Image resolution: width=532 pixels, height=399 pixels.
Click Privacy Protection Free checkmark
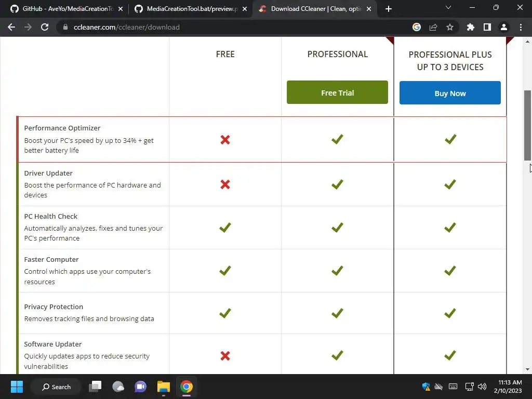225,313
